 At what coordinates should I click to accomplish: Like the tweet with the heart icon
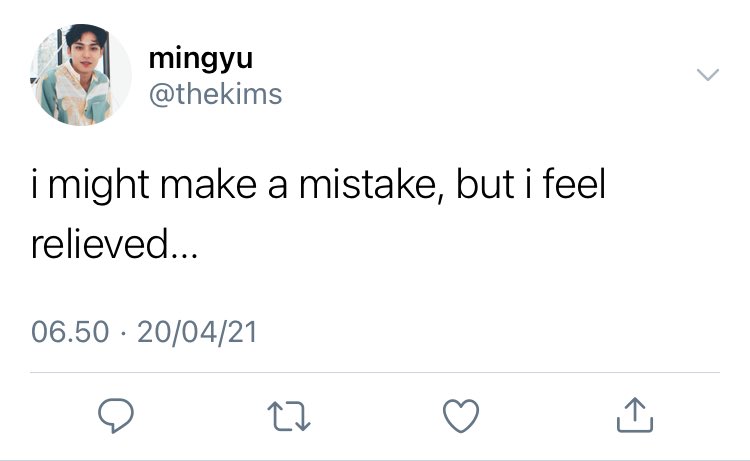click(462, 414)
